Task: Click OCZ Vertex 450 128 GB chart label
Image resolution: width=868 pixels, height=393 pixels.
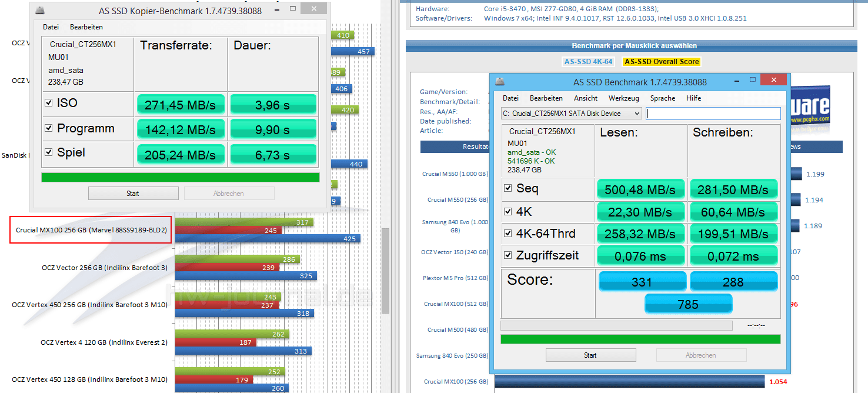Action: coord(90,379)
